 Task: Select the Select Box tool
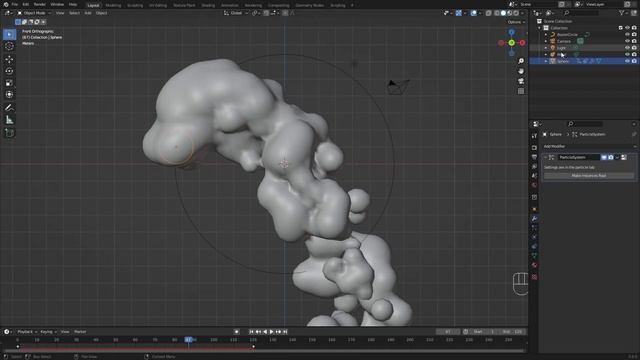click(x=9, y=34)
